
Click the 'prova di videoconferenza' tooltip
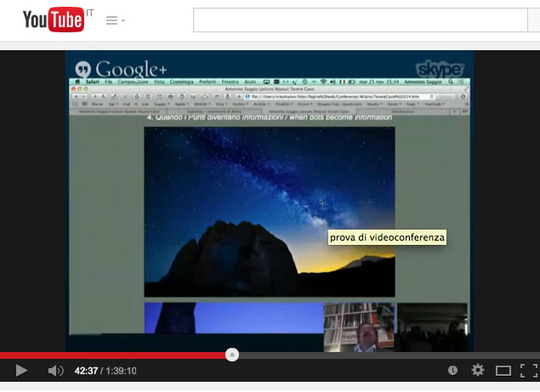[387, 237]
